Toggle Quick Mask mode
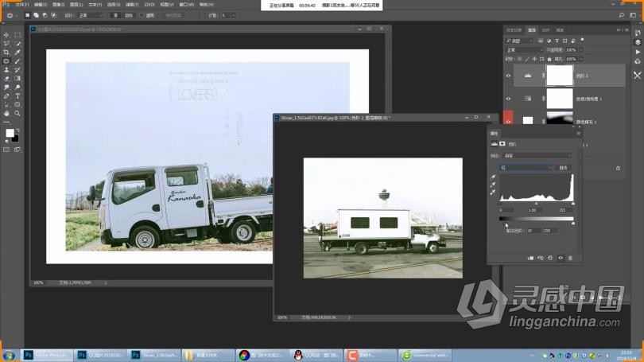 point(6,150)
